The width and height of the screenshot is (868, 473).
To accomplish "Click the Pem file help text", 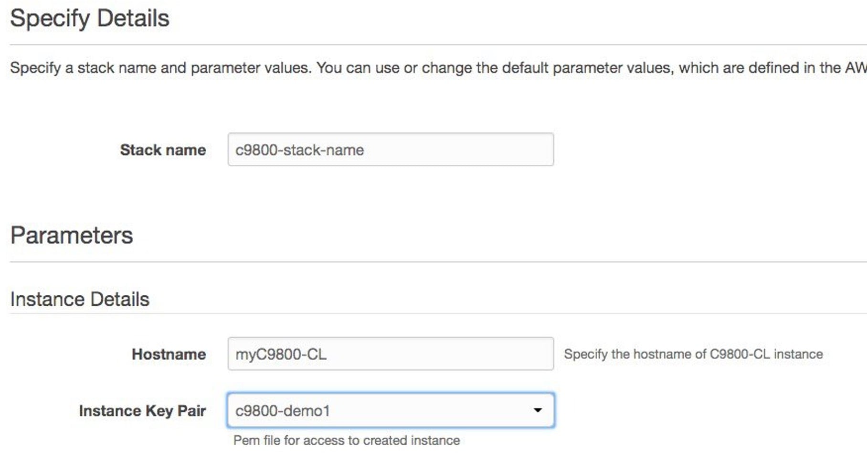I will (347, 441).
